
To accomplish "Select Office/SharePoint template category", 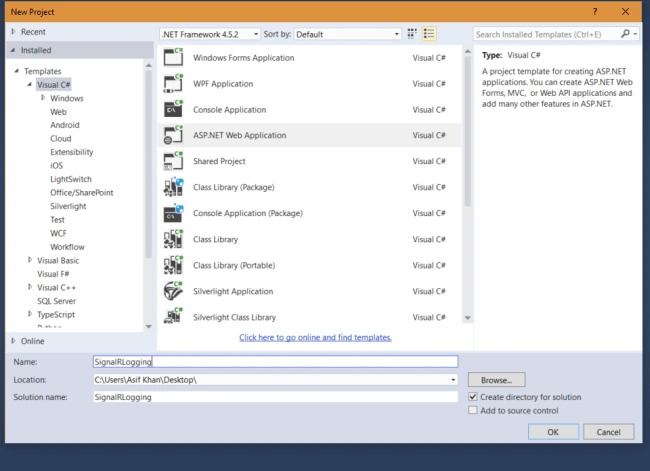I will [82, 193].
